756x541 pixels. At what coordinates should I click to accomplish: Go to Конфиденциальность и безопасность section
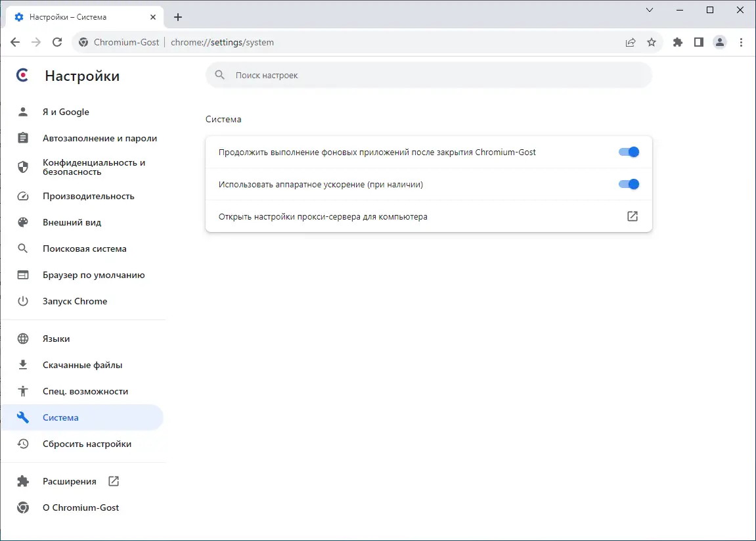tap(94, 167)
